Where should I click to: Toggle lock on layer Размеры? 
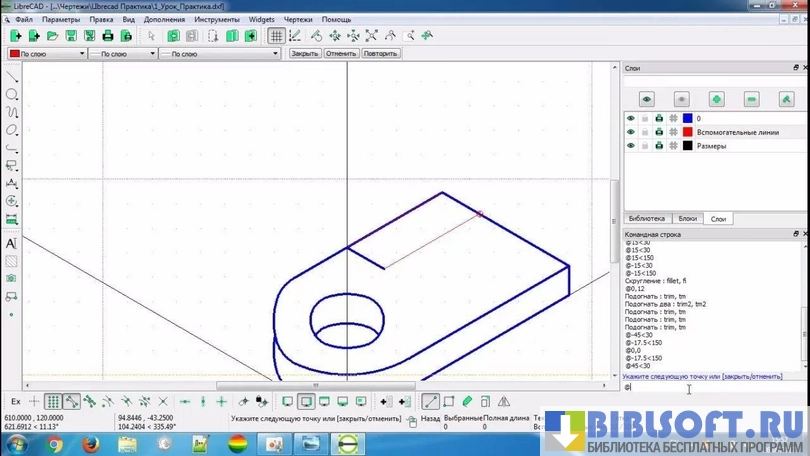tap(645, 146)
